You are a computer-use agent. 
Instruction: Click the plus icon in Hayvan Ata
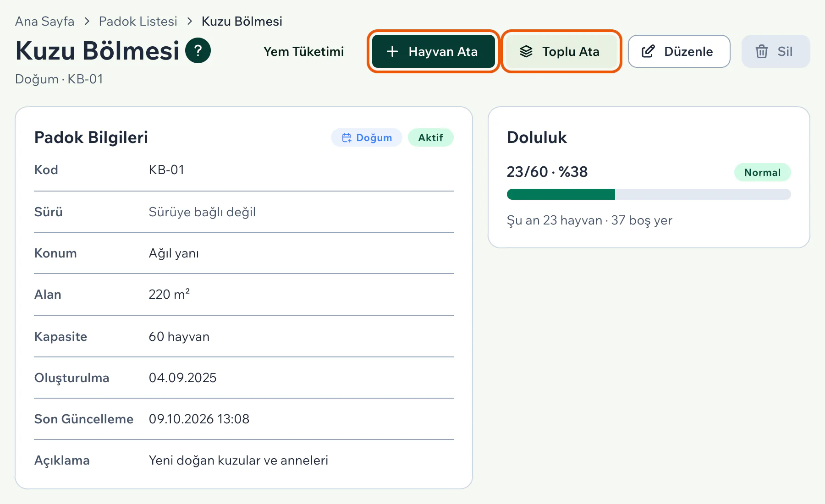(392, 51)
